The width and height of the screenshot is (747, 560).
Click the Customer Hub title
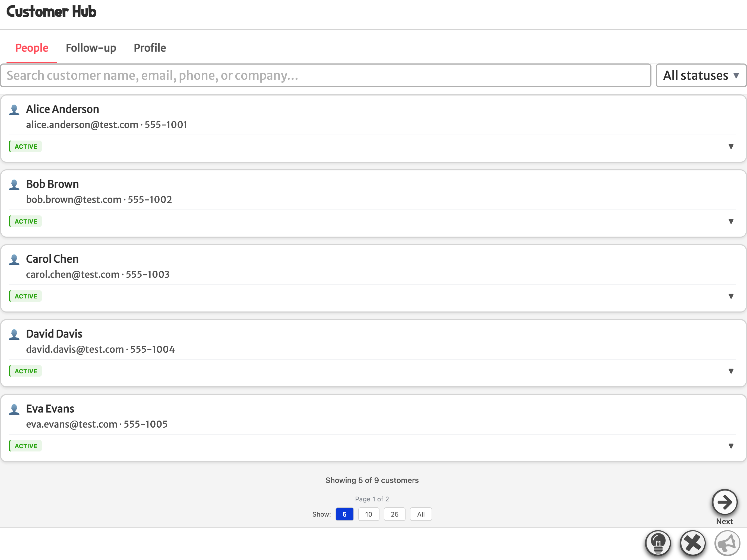click(51, 11)
